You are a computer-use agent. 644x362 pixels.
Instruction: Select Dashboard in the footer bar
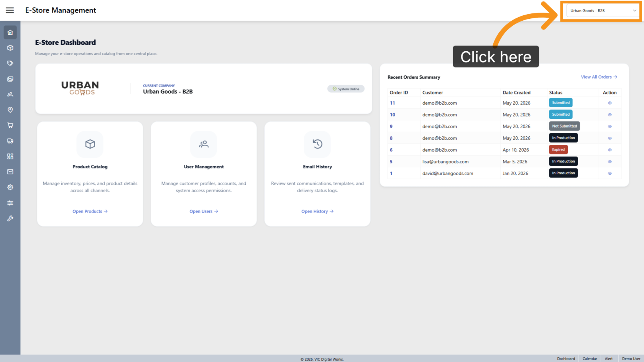[x=566, y=359]
